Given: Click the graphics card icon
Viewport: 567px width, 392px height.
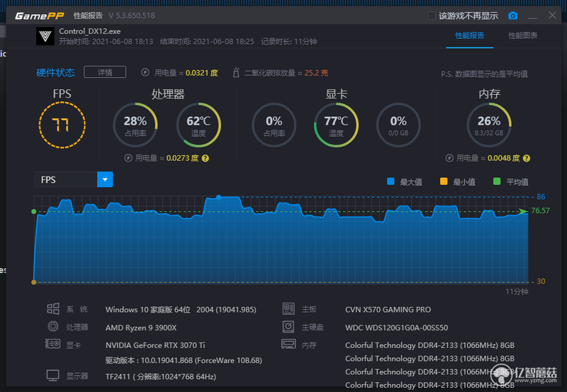Looking at the screenshot, I should (x=52, y=344).
